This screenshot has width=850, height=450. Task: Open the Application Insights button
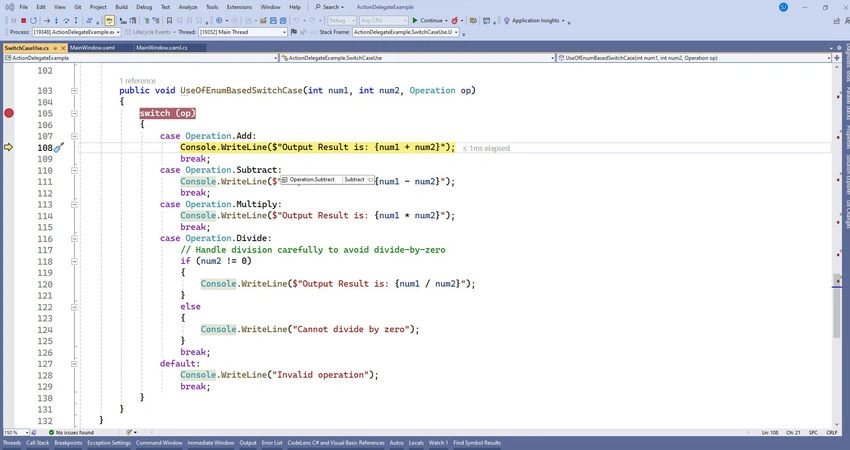pyautogui.click(x=535, y=21)
